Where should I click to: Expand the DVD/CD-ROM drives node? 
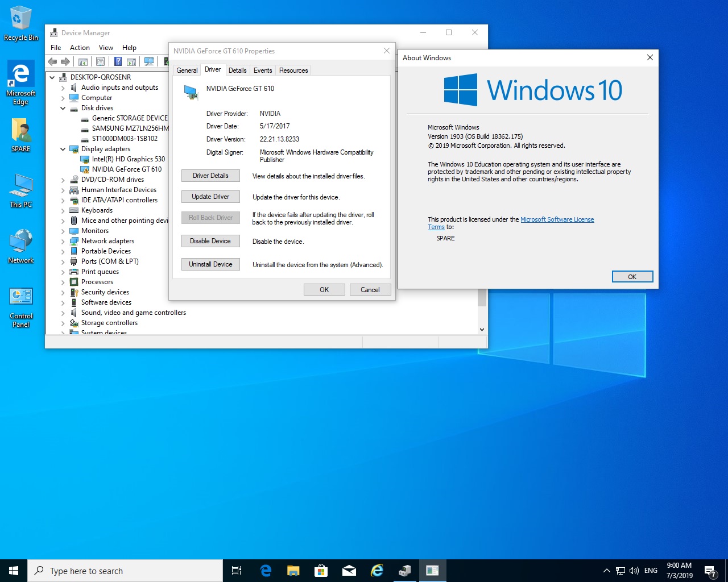63,180
